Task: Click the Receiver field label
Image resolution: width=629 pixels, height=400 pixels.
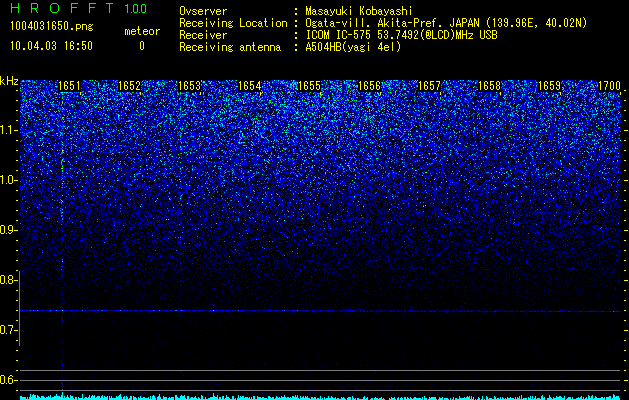Action: (203, 35)
